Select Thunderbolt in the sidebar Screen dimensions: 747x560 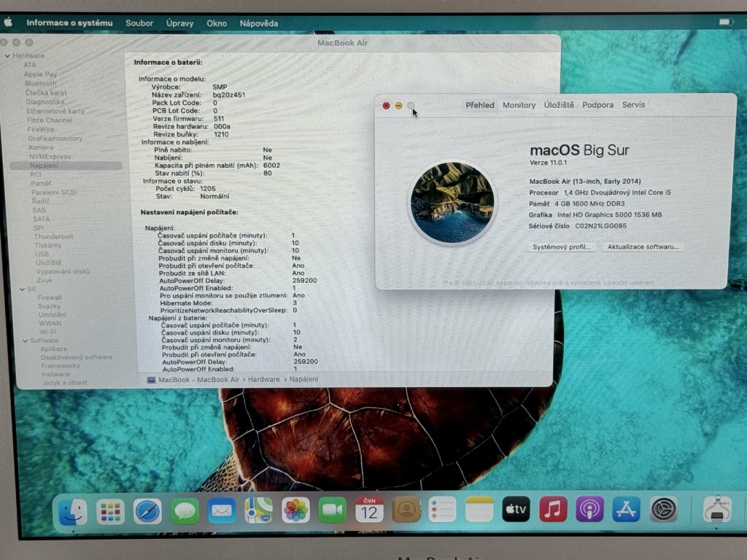[53, 237]
